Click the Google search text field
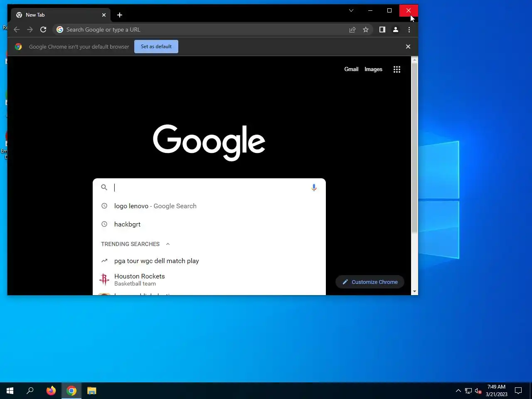 click(x=209, y=187)
